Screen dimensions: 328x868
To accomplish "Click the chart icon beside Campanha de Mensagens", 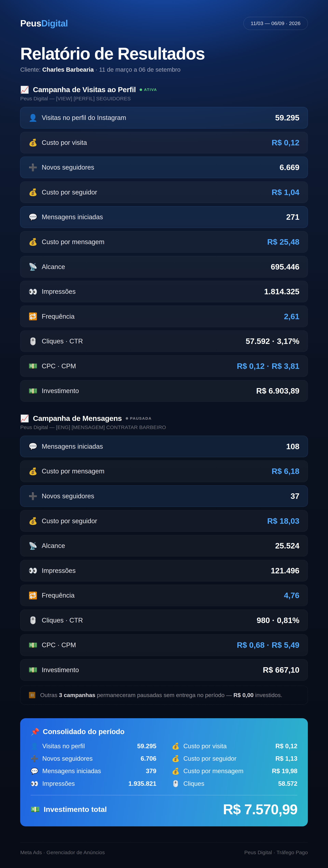I will pos(25,418).
